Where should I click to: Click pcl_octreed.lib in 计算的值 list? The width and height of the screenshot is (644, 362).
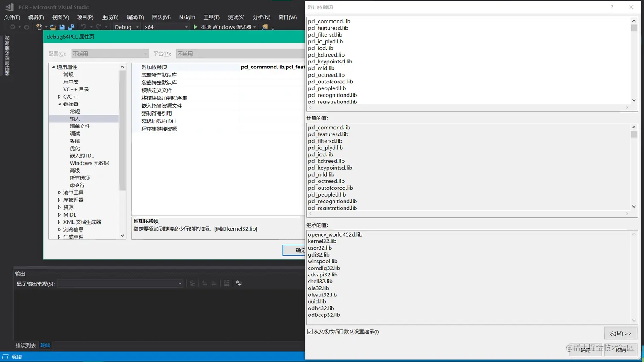tap(326, 181)
